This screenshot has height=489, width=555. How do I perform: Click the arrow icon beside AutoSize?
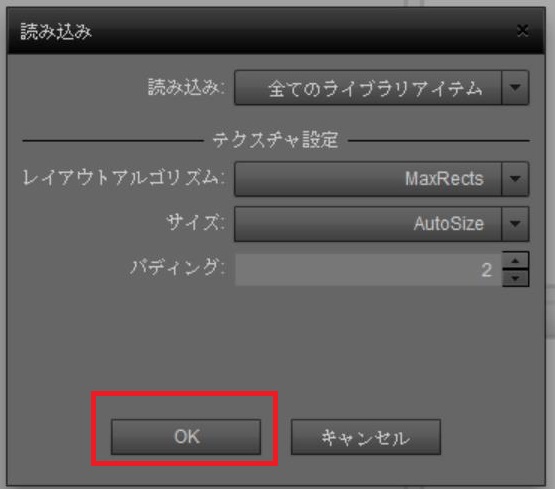click(515, 224)
